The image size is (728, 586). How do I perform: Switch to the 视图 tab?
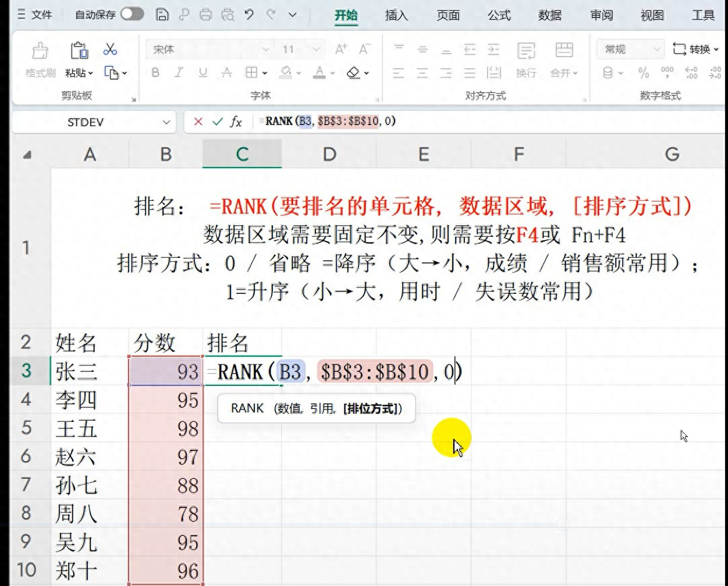[652, 15]
